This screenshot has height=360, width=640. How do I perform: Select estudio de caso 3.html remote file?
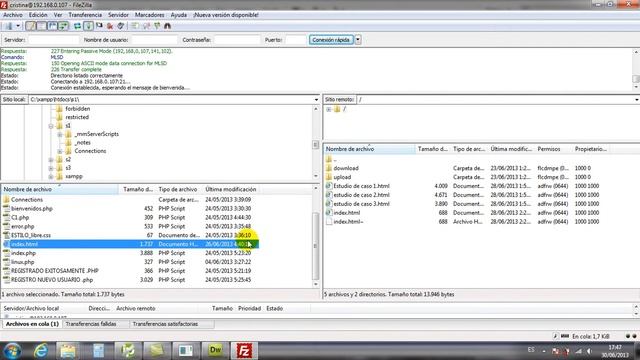coord(361,204)
